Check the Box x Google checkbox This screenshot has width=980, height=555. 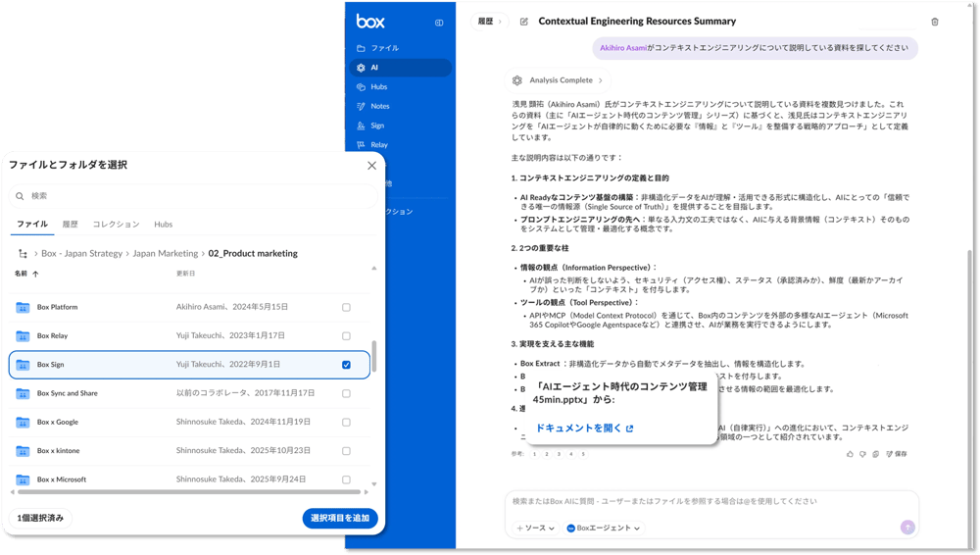pos(346,423)
